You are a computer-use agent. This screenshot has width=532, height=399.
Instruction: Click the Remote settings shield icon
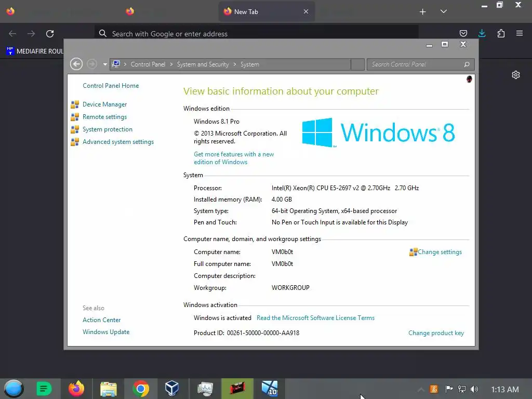point(75,117)
